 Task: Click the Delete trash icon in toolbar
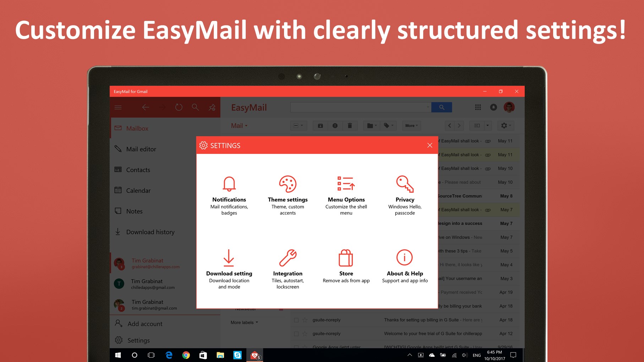pos(350,126)
